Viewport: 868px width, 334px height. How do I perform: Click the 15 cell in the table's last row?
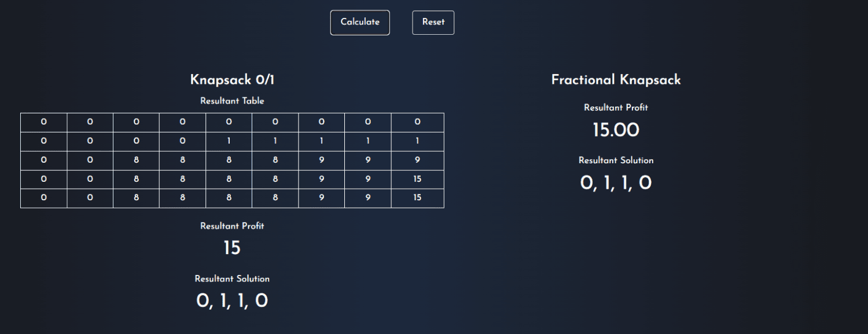[x=418, y=198]
